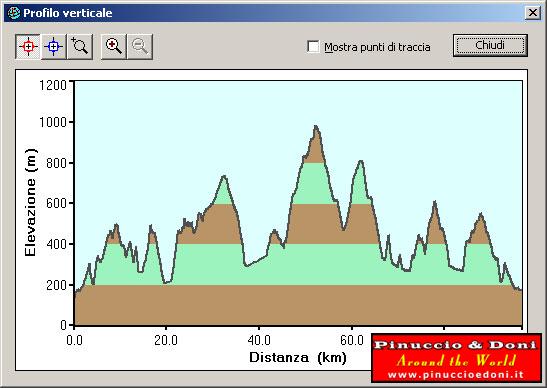Click the 400 elevation axis label
Viewport: 547px width, 388px height.
[x=56, y=244]
